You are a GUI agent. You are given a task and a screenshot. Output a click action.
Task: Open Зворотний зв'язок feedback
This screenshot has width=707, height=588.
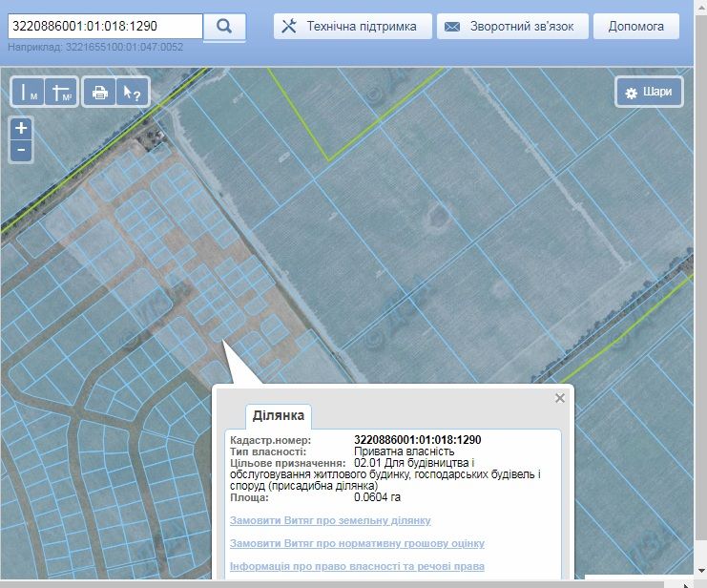click(512, 26)
